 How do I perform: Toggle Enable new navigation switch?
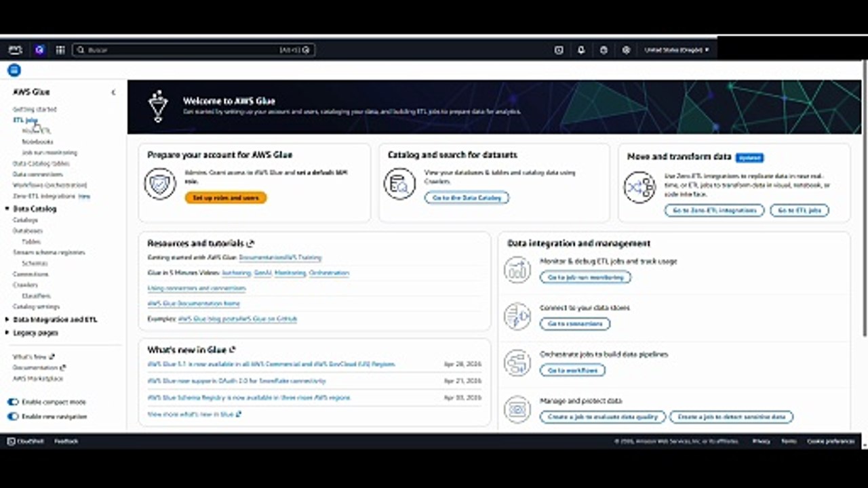13,417
